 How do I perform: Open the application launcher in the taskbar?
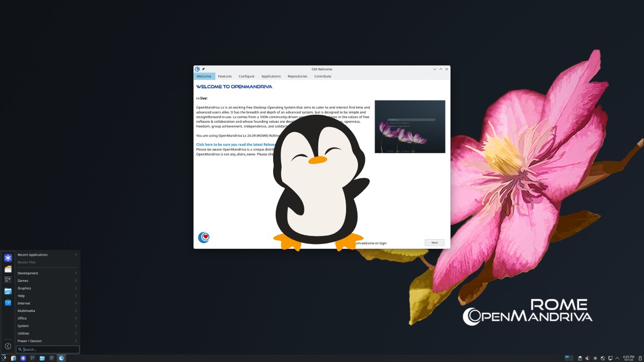4,358
